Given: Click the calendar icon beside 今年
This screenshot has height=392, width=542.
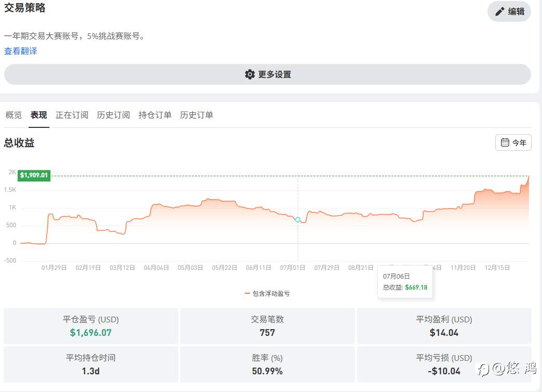Looking at the screenshot, I should 505,142.
